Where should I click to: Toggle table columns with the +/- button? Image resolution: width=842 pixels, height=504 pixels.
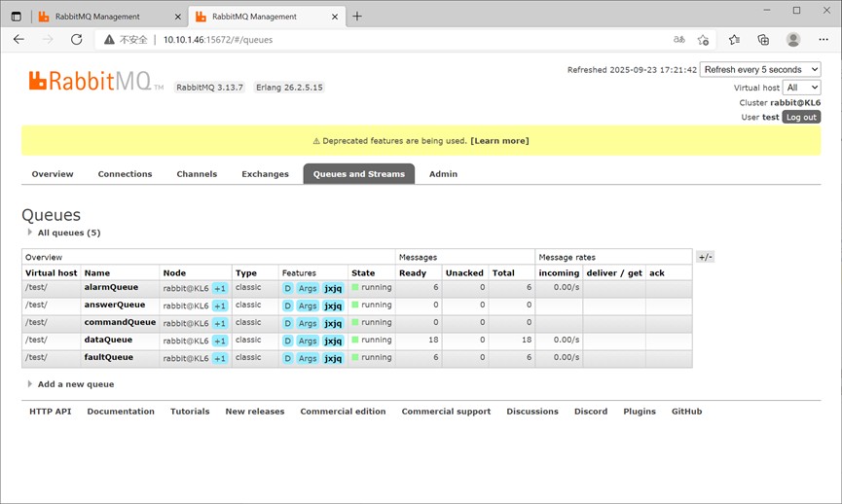pyautogui.click(x=705, y=257)
